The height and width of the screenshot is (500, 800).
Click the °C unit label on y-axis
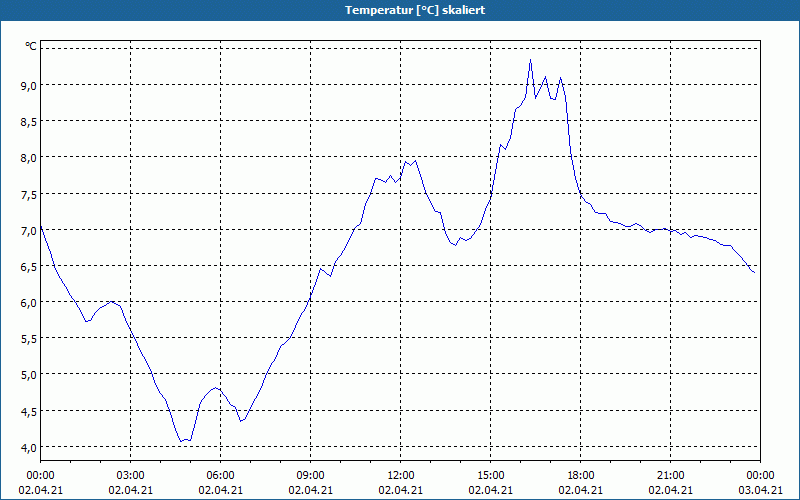click(x=31, y=46)
